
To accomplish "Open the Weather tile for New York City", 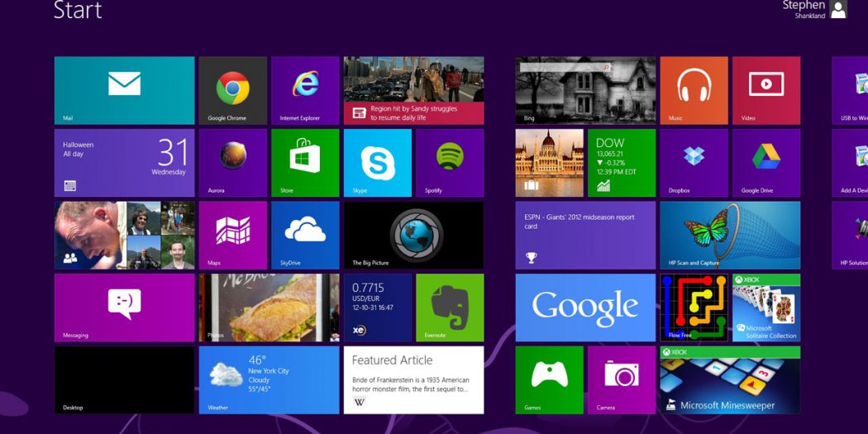I will [269, 380].
